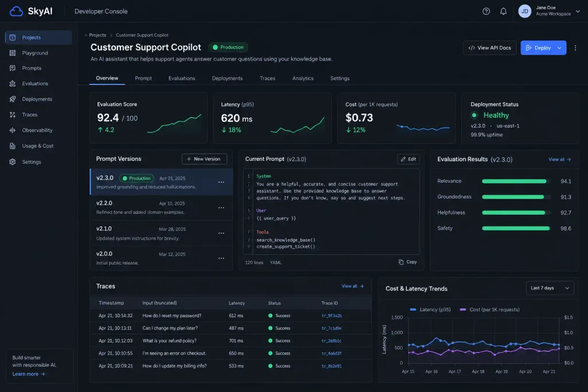This screenshot has height=392, width=588.
Task: Open options menu for v2.0.0
Action: point(221,258)
